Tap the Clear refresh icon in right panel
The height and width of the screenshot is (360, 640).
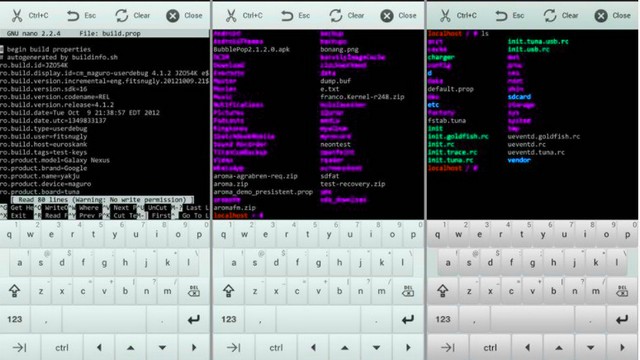[x=550, y=16]
